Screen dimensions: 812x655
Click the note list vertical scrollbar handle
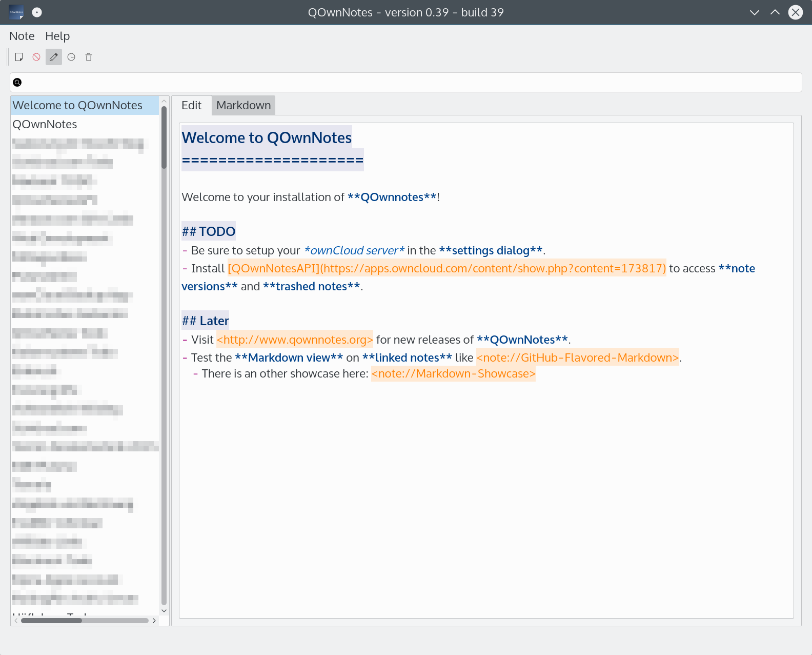pyautogui.click(x=164, y=137)
